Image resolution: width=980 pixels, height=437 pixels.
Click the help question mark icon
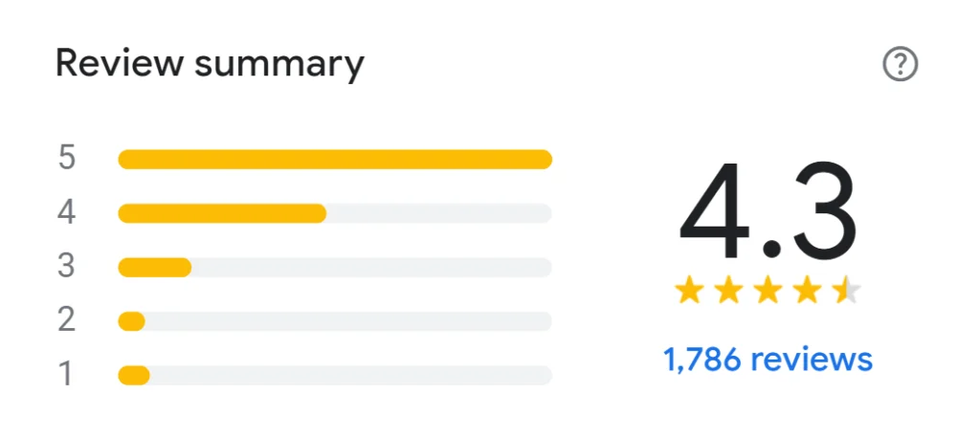(x=900, y=65)
